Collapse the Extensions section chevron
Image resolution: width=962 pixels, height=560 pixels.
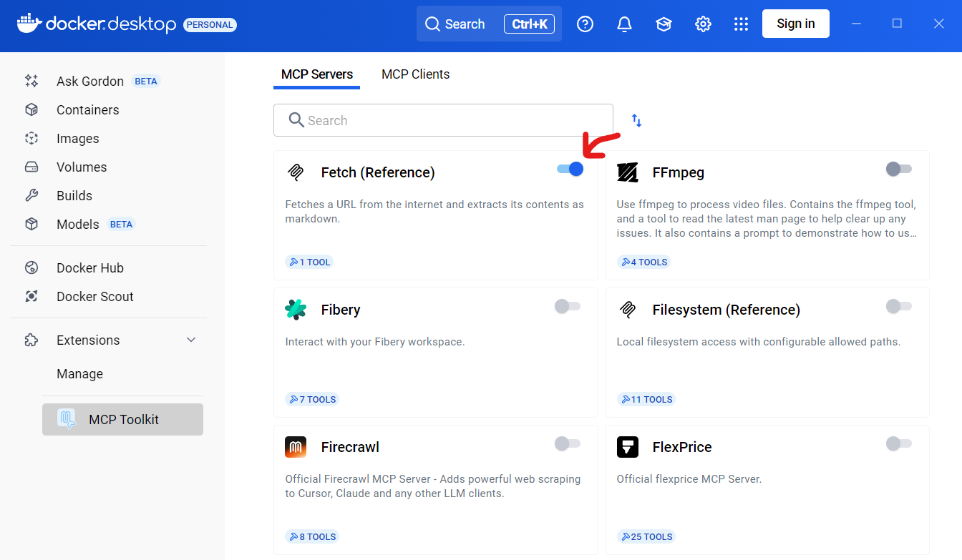191,340
